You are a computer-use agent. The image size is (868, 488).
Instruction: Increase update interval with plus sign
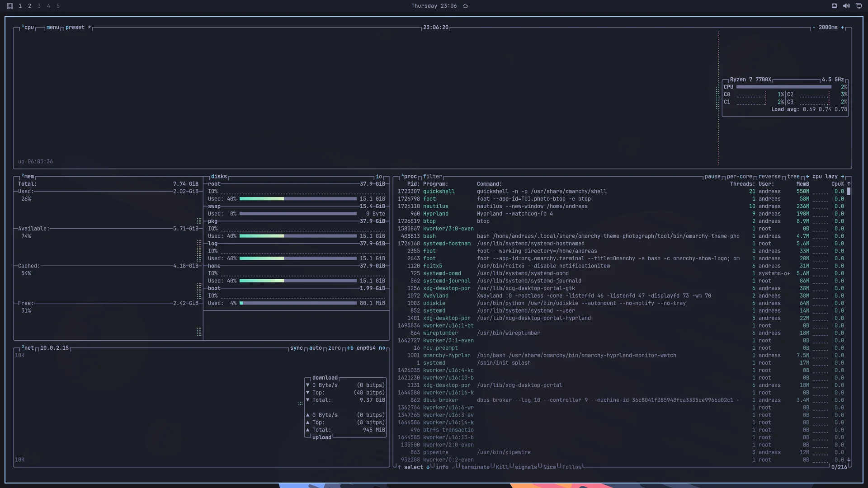pos(842,28)
